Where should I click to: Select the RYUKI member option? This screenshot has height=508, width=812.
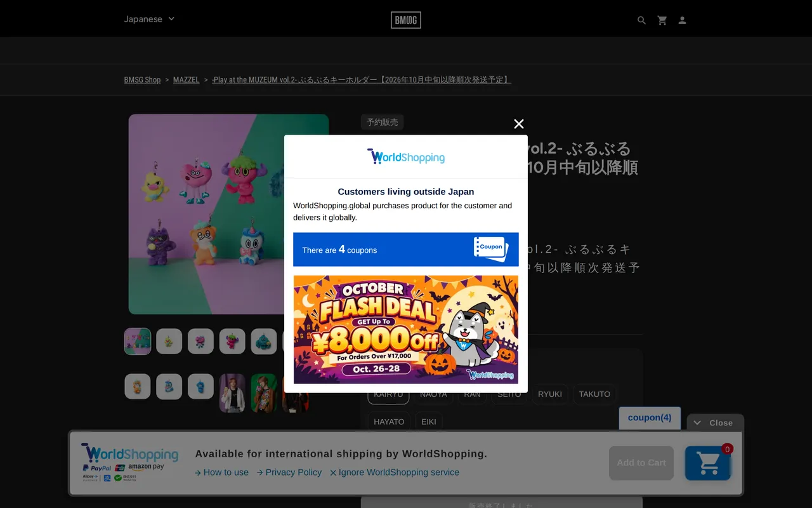550,394
